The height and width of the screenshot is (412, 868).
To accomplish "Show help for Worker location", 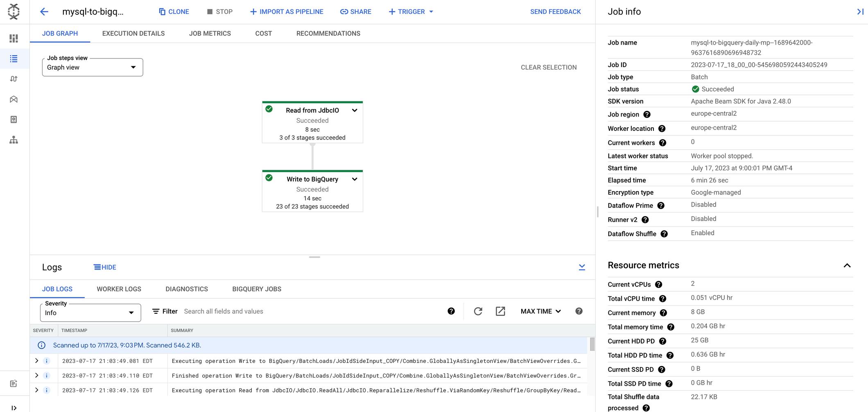I will tap(662, 128).
